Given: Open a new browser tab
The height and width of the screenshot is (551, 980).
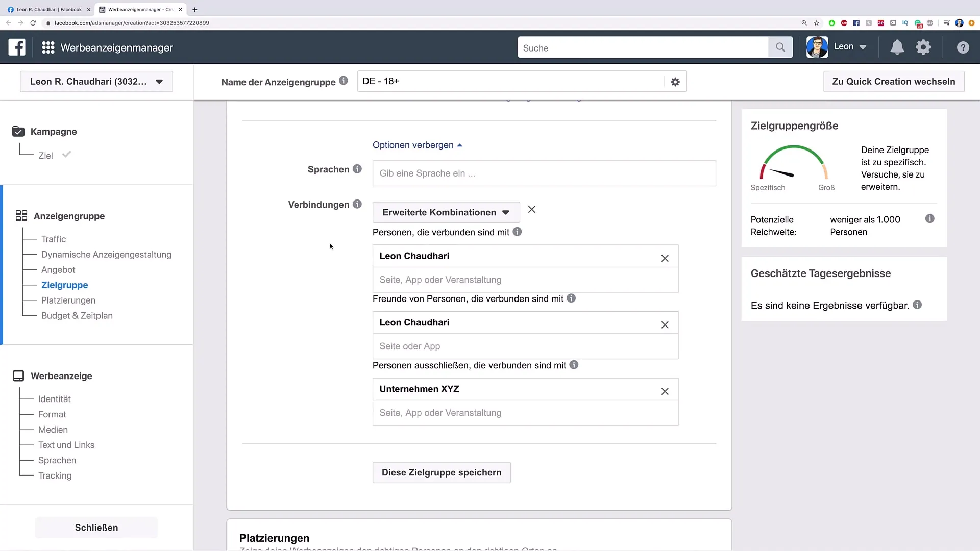Looking at the screenshot, I should coord(195,10).
